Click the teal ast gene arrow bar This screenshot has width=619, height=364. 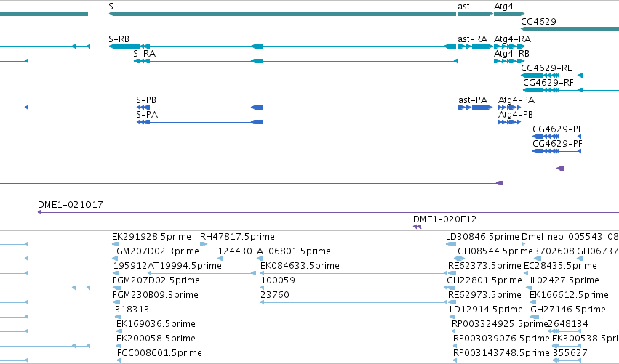475,14
